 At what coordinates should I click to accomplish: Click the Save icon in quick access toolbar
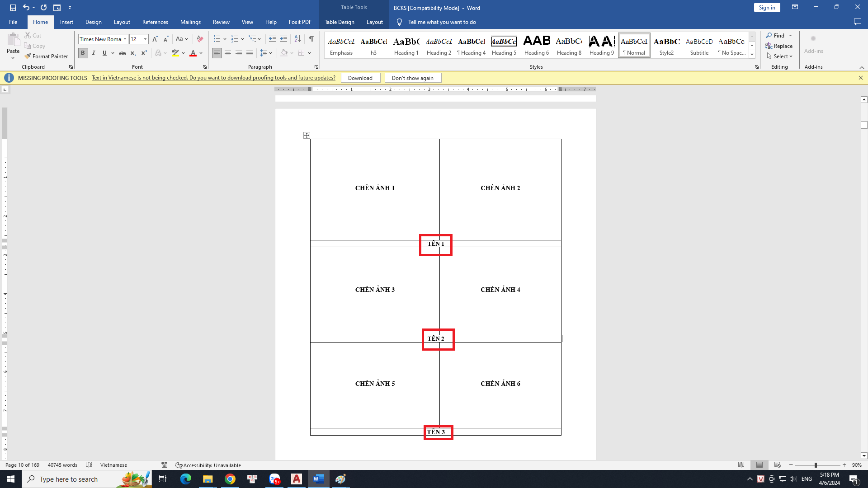13,8
